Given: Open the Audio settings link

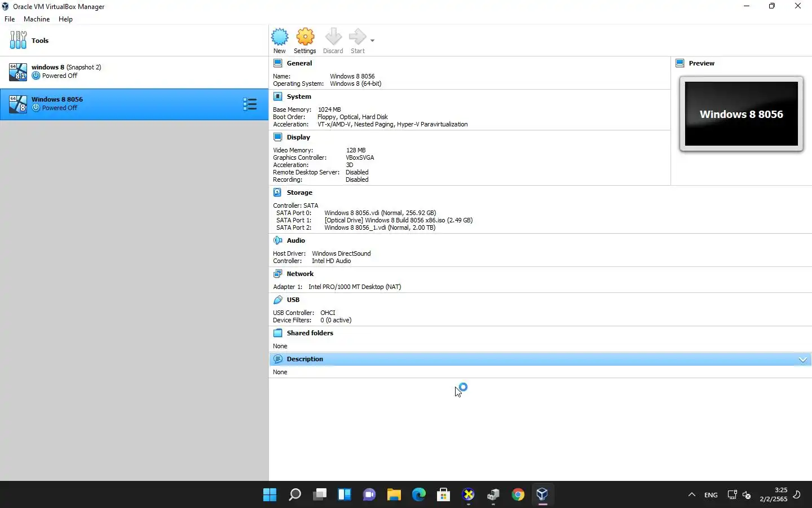Looking at the screenshot, I should point(296,240).
